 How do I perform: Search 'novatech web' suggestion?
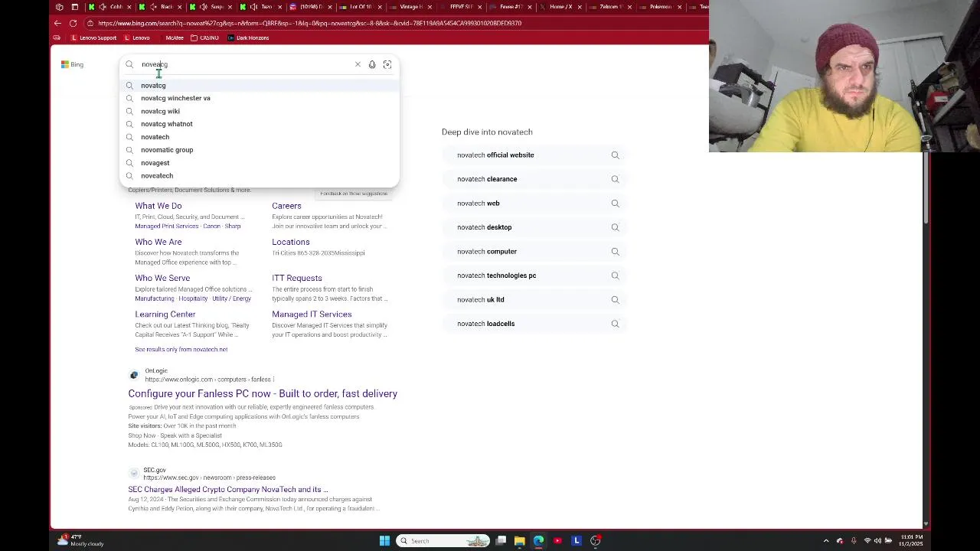coord(534,204)
